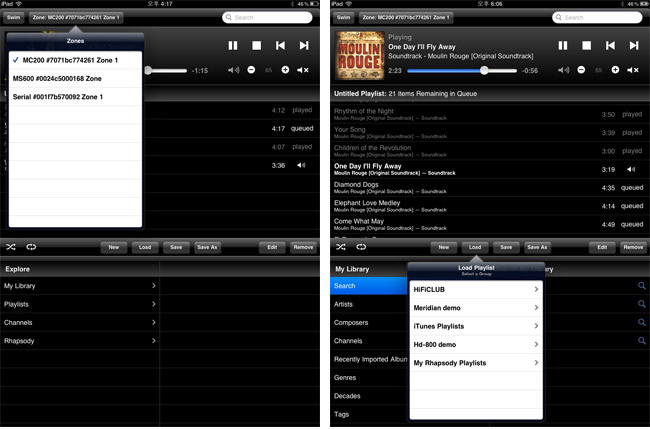Select Decades in My Library list
The width and height of the screenshot is (650, 429).
coord(369,396)
